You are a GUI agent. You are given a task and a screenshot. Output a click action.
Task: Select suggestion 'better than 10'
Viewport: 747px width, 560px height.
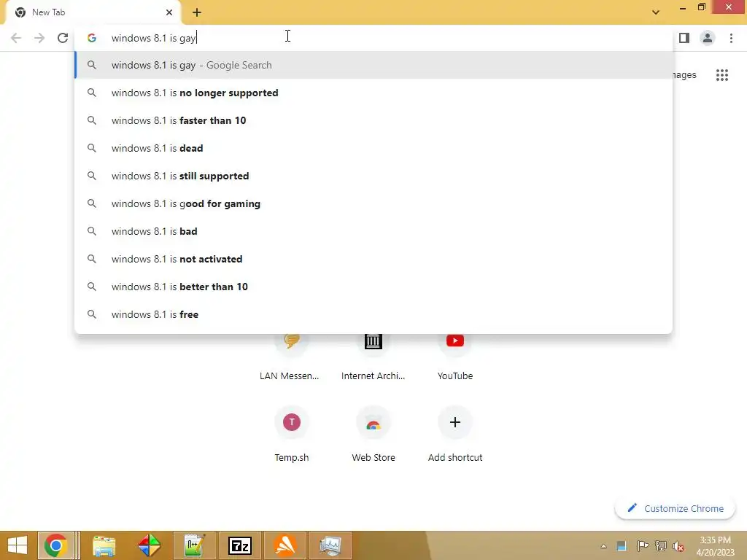pyautogui.click(x=373, y=287)
